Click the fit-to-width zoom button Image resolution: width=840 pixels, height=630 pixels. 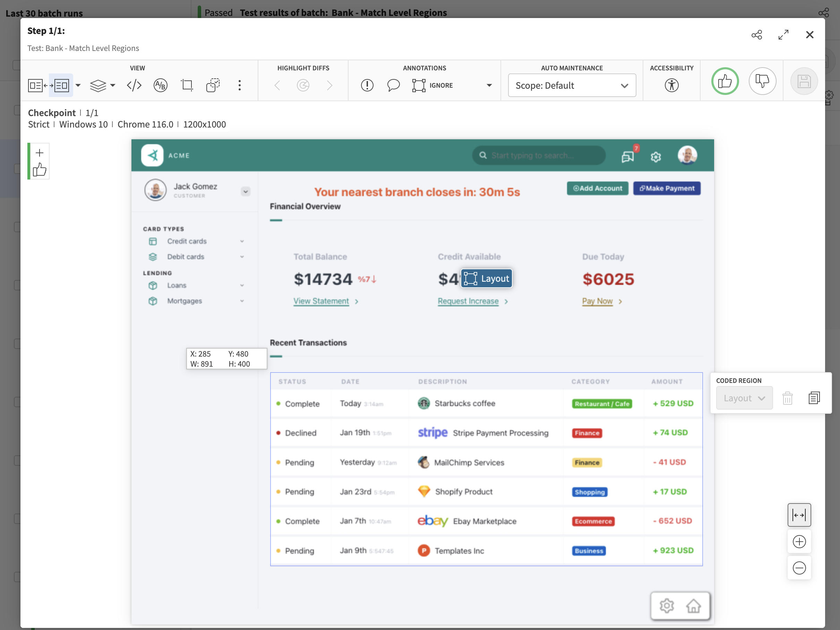(799, 515)
